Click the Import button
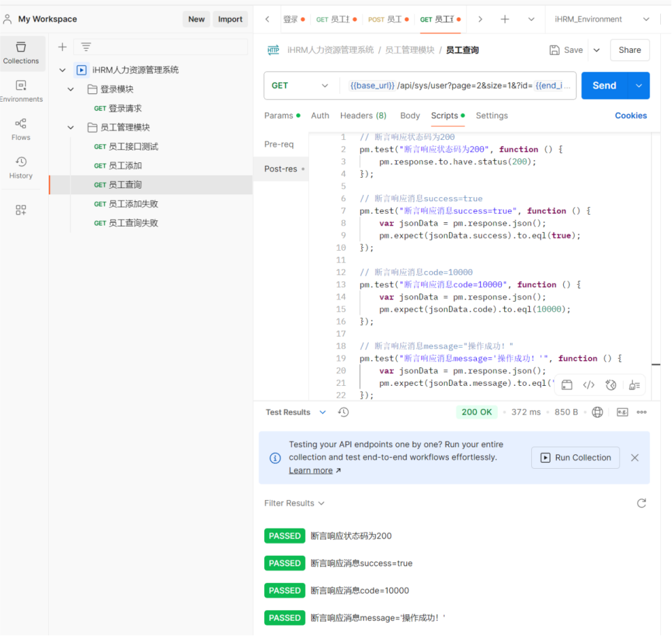Viewport: 672px width, 636px height. coord(230,20)
